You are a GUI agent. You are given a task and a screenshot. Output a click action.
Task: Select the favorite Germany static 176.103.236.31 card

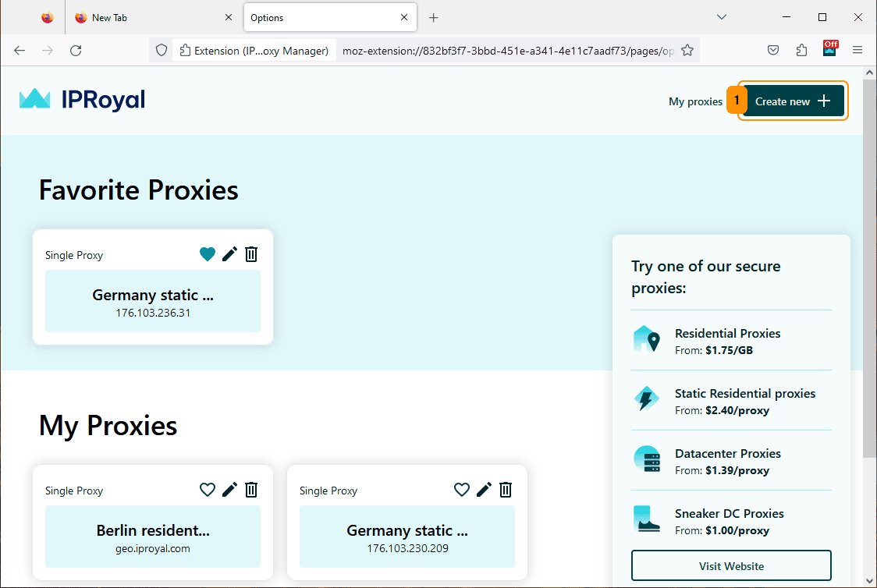pyautogui.click(x=153, y=301)
